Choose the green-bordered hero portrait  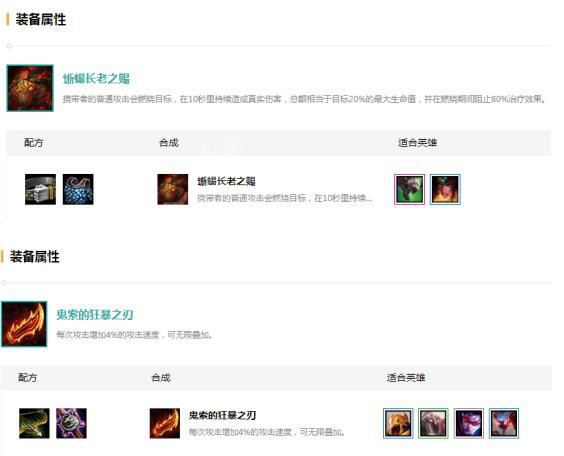tap(433, 423)
